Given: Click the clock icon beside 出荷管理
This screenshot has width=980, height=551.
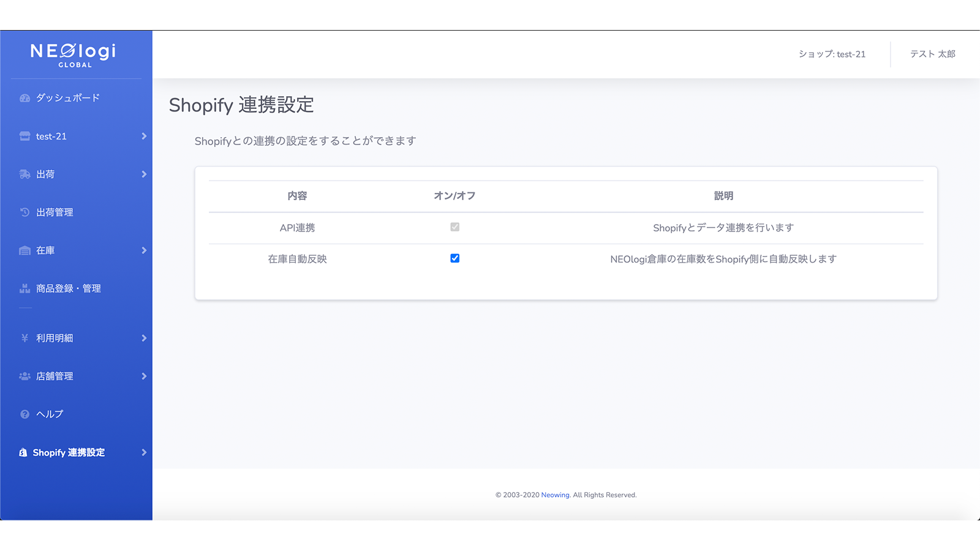Looking at the screenshot, I should tap(24, 212).
